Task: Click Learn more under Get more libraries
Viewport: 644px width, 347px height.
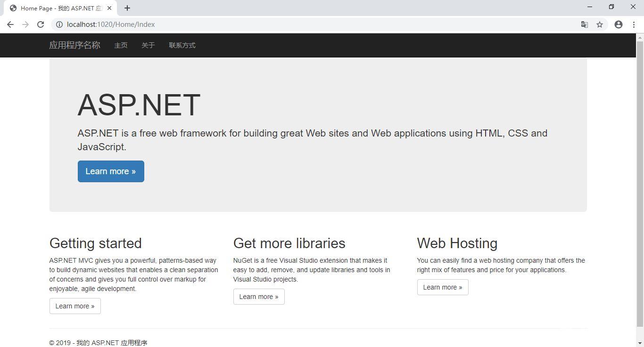Action: 259,297
